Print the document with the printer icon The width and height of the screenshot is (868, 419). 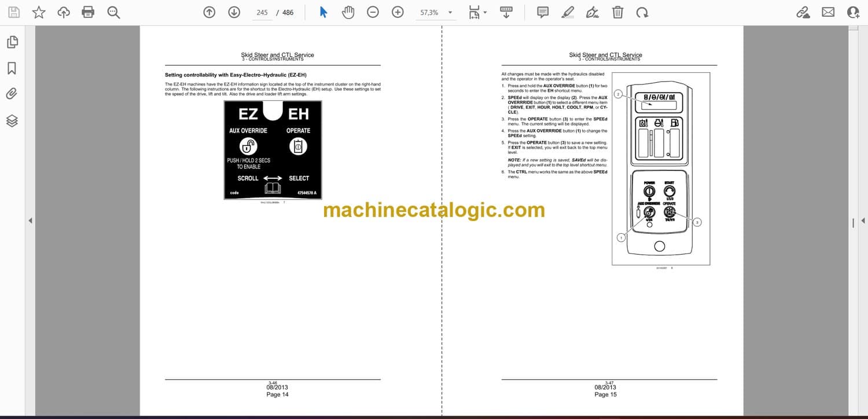tap(88, 12)
